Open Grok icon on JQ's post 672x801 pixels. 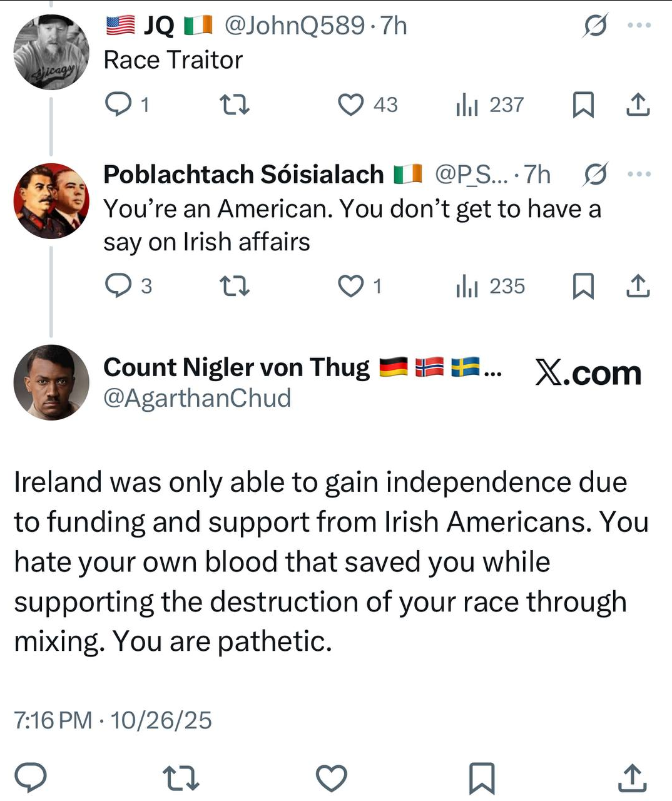tap(595, 26)
